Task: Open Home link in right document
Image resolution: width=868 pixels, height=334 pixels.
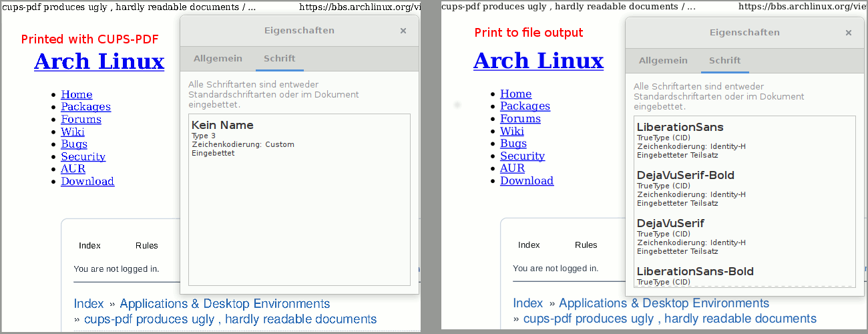Action: click(x=516, y=94)
